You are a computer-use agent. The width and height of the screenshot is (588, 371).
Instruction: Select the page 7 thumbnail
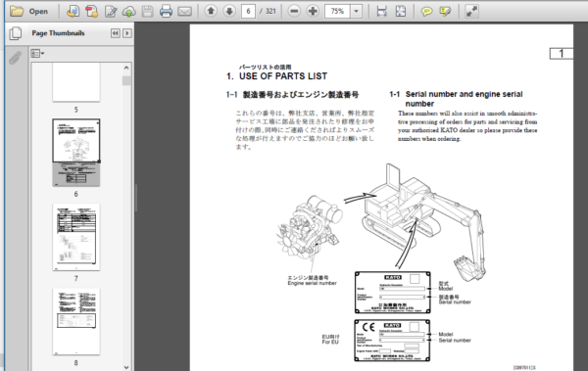pos(76,237)
